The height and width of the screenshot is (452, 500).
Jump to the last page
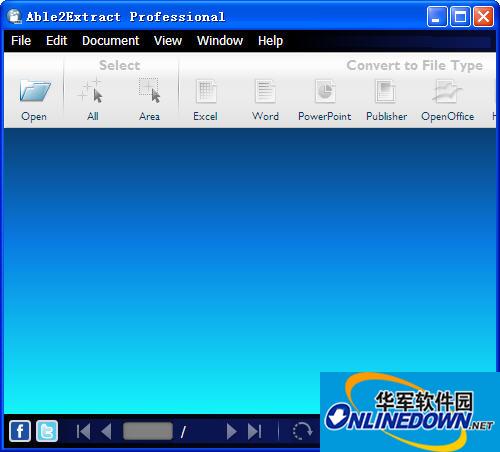point(255,432)
